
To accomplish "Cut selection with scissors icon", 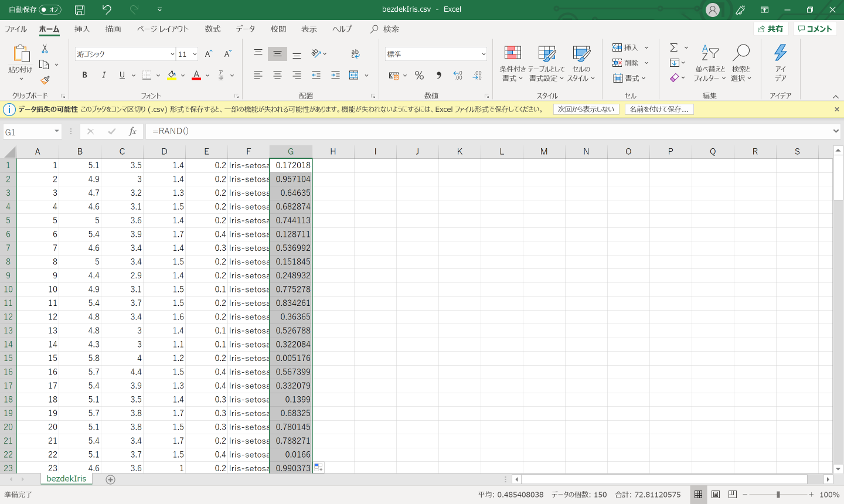I will (x=45, y=49).
